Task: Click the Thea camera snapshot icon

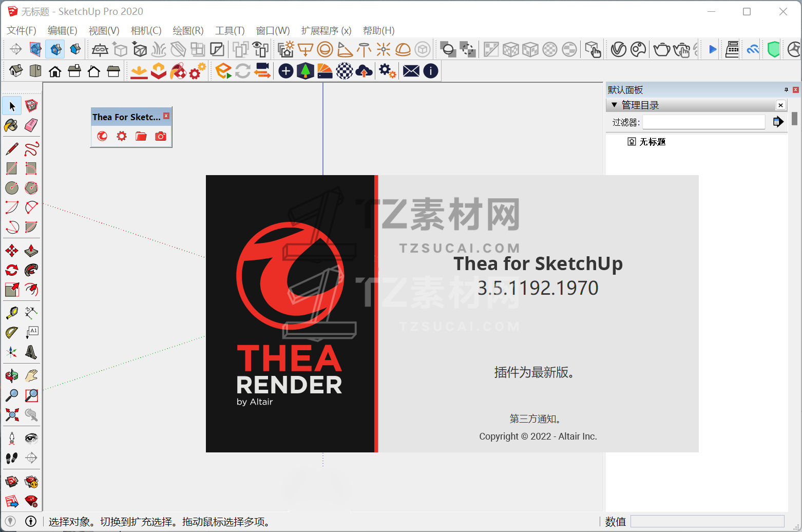Action: [161, 136]
